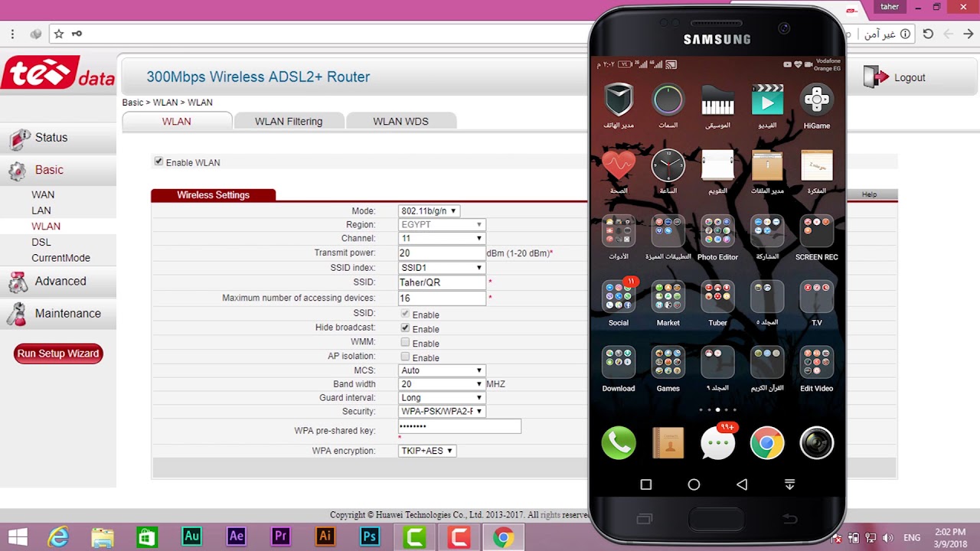Open Adobe Premiere from the taskbar
Image resolution: width=980 pixels, height=551 pixels.
280,537
